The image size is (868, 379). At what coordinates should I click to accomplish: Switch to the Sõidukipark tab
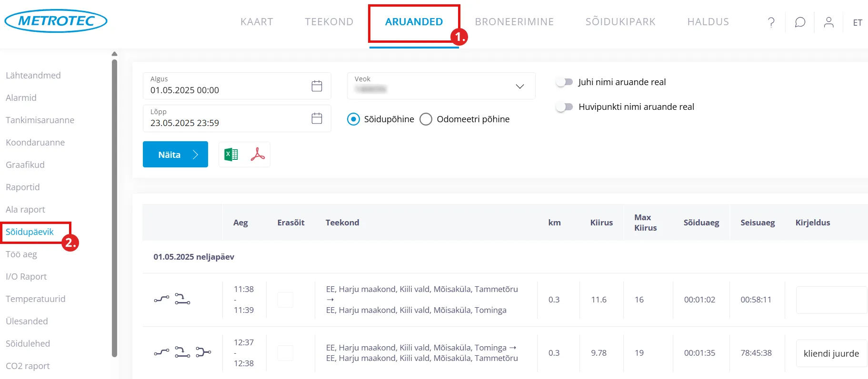point(620,22)
